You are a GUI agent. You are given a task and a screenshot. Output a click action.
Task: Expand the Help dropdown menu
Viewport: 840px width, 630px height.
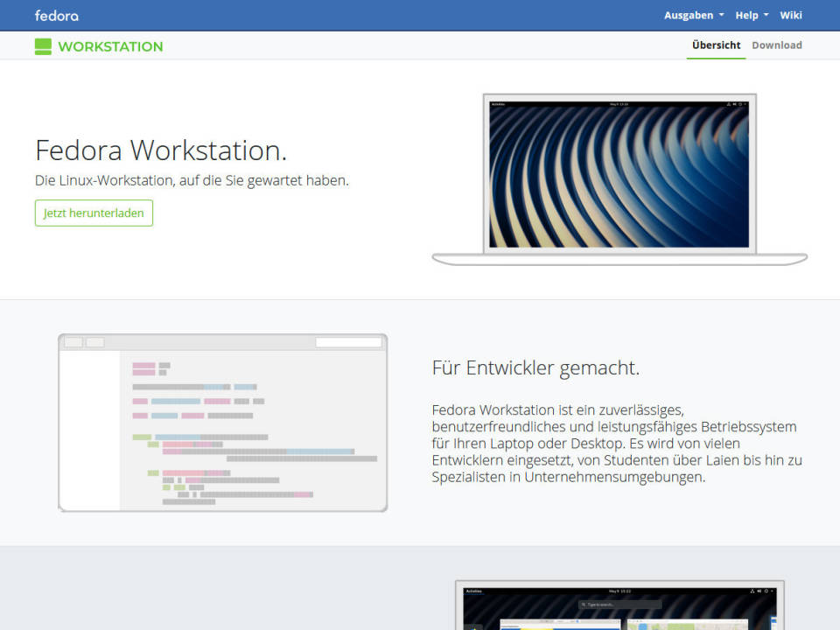tap(752, 16)
